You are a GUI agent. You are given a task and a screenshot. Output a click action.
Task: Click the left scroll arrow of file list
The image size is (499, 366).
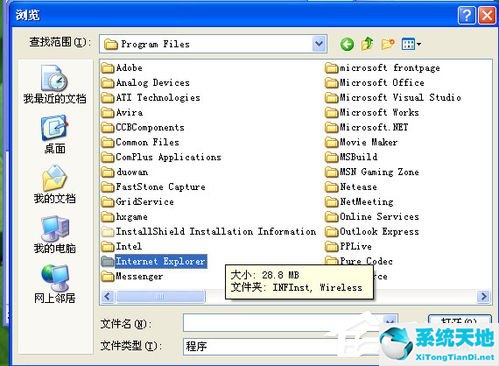tap(108, 296)
